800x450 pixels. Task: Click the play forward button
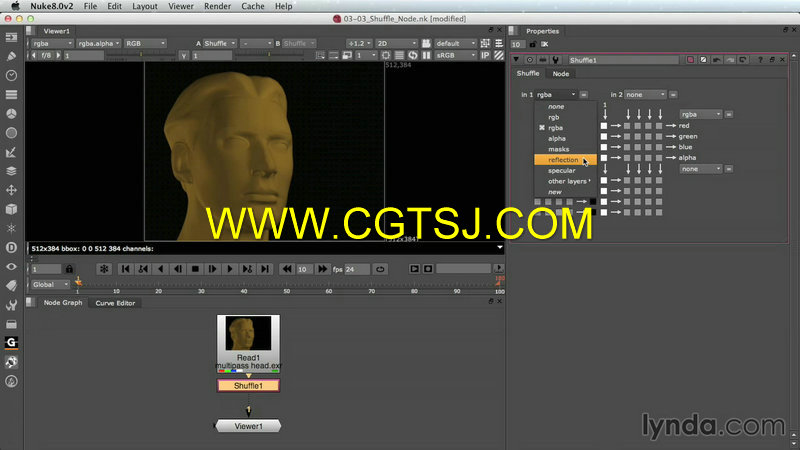coord(230,269)
